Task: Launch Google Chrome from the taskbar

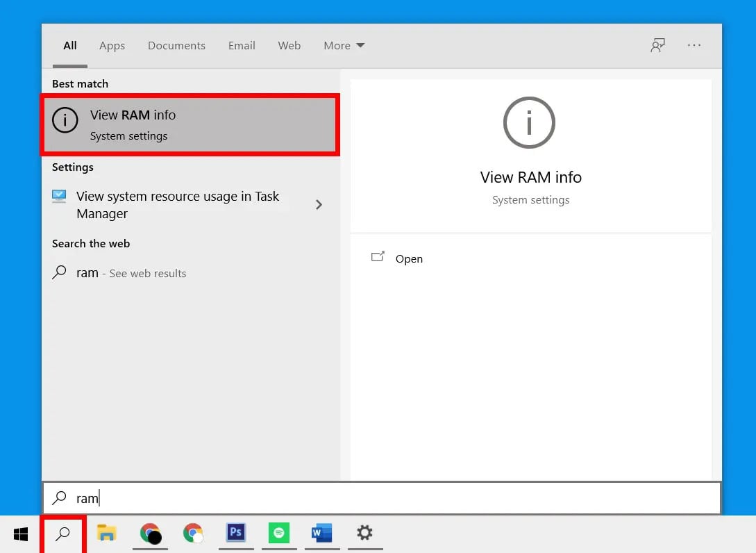Action: pos(194,534)
